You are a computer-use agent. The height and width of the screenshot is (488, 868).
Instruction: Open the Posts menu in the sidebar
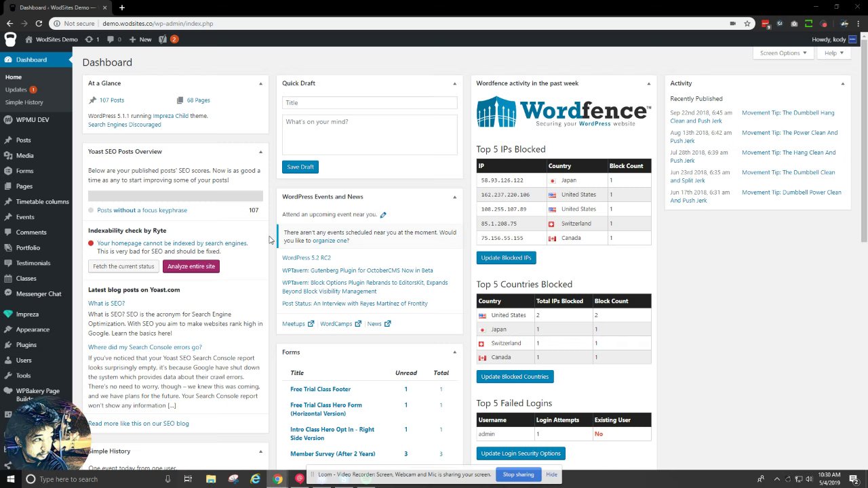23,140
